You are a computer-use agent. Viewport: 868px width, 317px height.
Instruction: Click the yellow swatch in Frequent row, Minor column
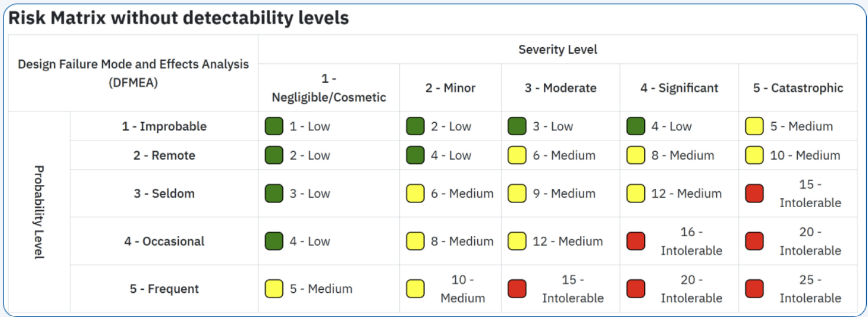[415, 289]
